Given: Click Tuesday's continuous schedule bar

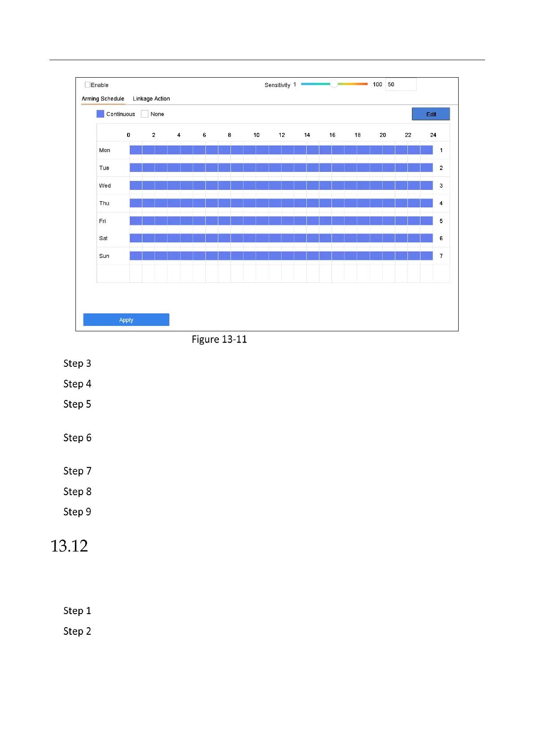Looking at the screenshot, I should click(281, 167).
